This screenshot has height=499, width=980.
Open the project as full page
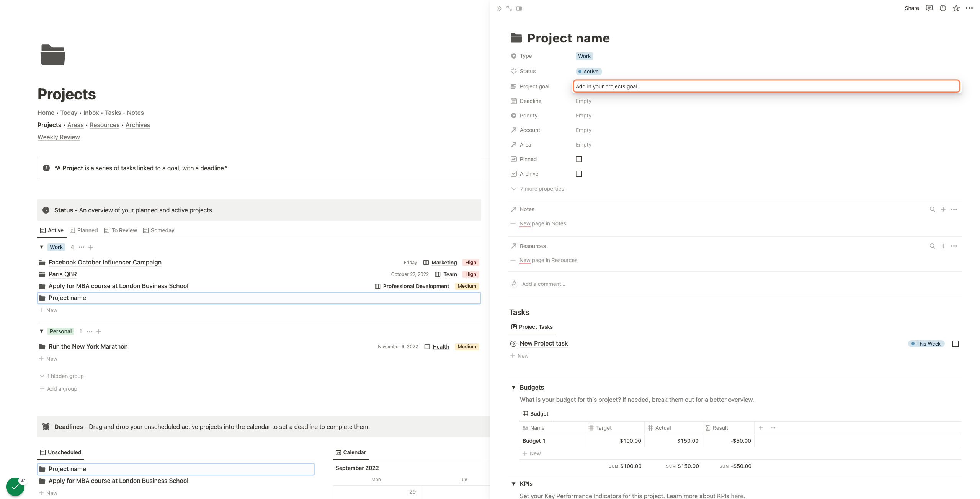[x=509, y=8]
